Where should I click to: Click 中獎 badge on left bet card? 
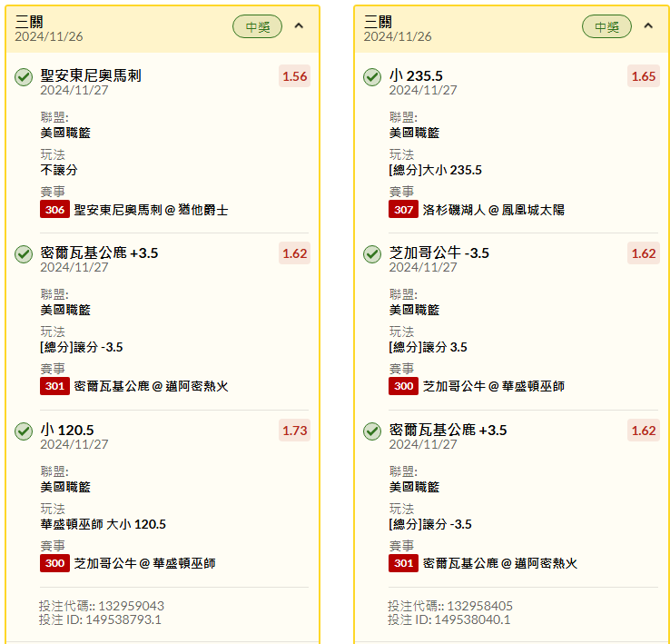(257, 26)
